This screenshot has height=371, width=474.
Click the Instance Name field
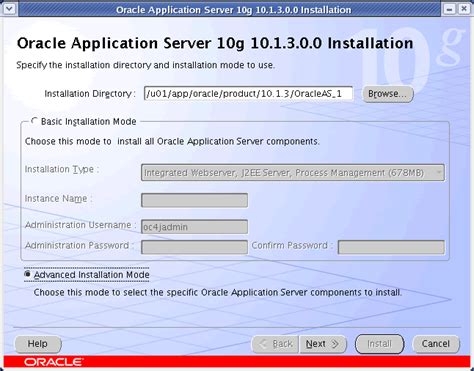[194, 200]
